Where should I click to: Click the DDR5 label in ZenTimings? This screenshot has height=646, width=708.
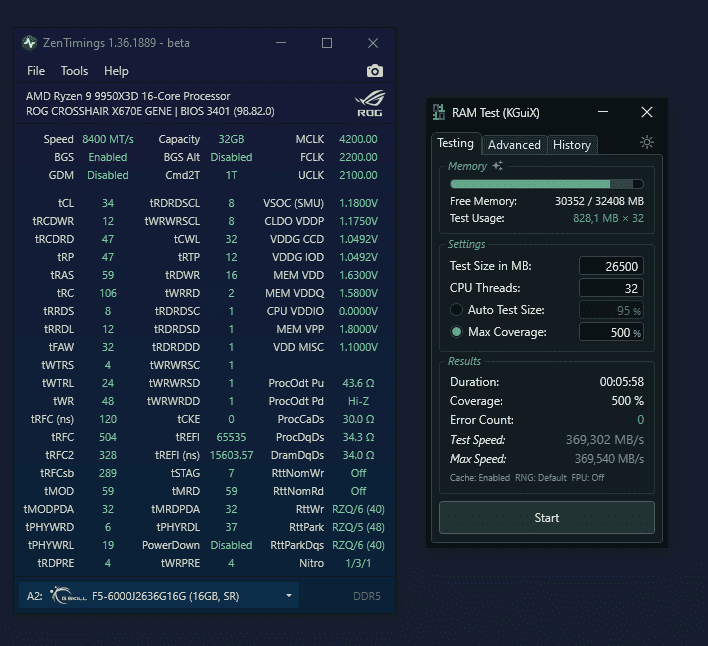[x=367, y=596]
